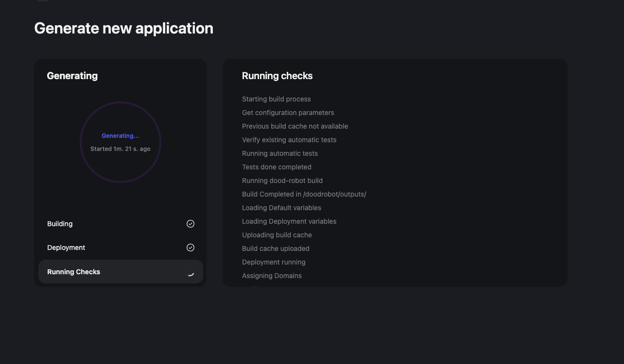Select the Deployment step
This screenshot has height=364, width=624.
click(x=66, y=248)
